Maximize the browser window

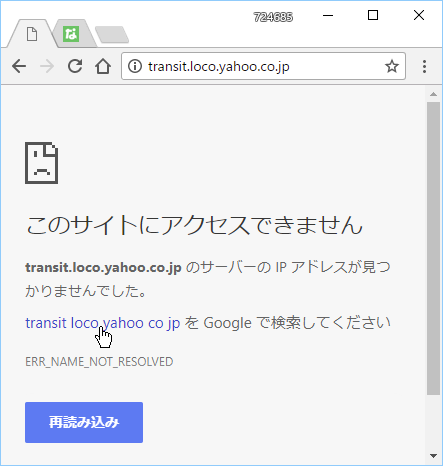point(373,15)
